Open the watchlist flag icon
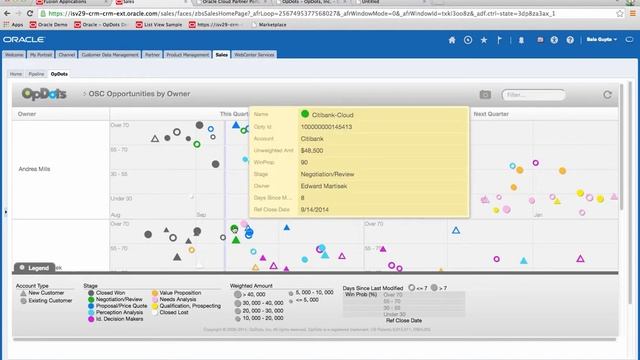640x360 pixels. click(x=499, y=40)
